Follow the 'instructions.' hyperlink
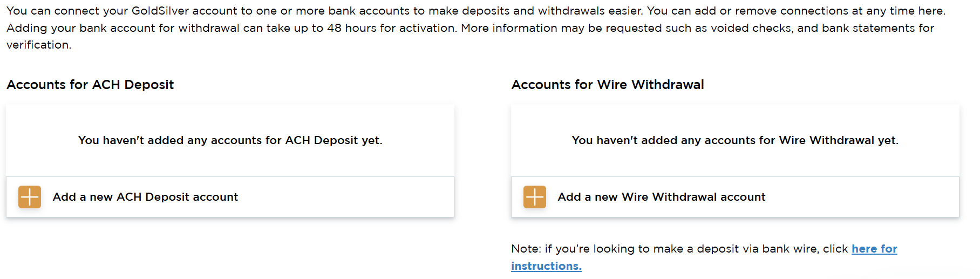This screenshot has width=980, height=279. [546, 266]
